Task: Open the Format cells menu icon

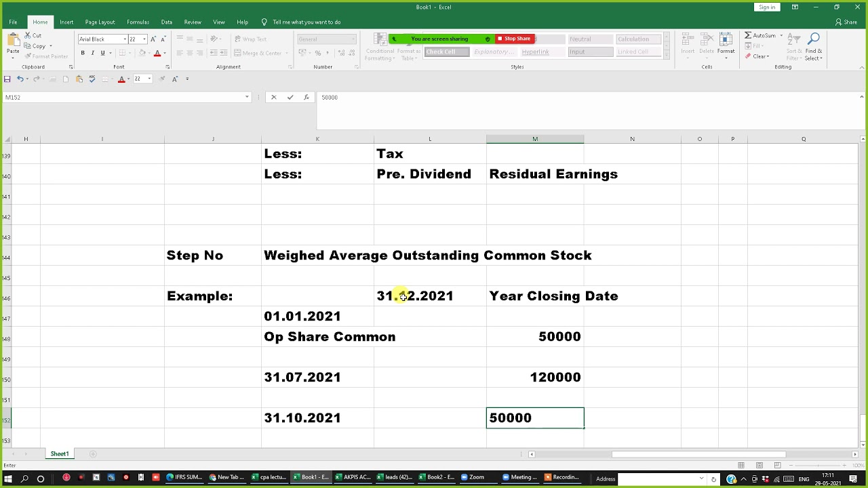Action: tap(726, 40)
